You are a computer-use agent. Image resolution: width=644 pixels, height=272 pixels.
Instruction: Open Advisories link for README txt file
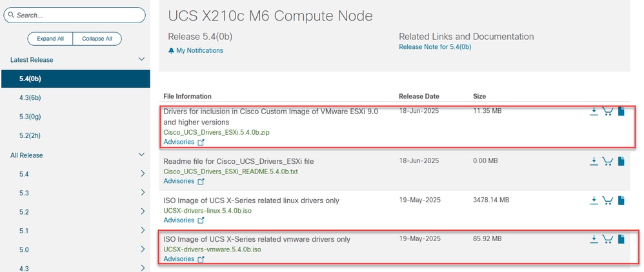click(184, 181)
